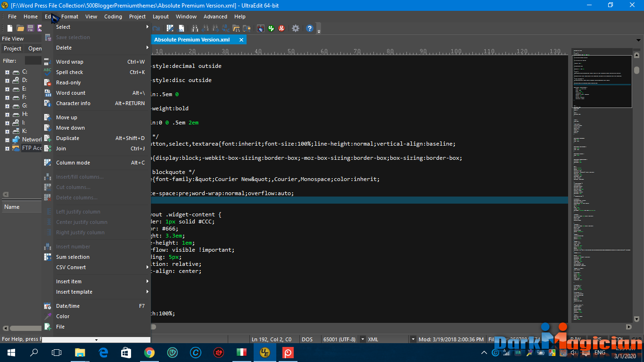Viewport: 644px width, 362px height.
Task: Open Google Chrome from the taskbar
Action: click(x=149, y=353)
